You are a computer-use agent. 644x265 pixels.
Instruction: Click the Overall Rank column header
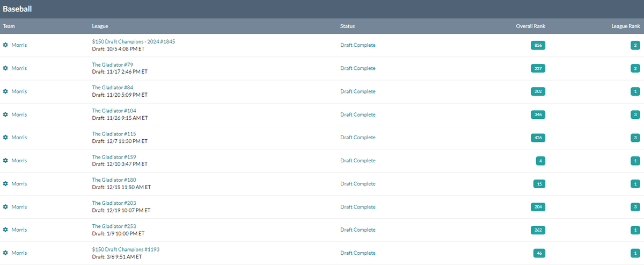530,26
